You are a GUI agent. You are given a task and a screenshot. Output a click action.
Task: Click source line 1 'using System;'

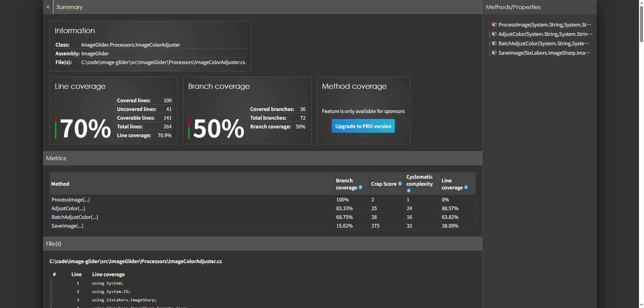point(108,283)
